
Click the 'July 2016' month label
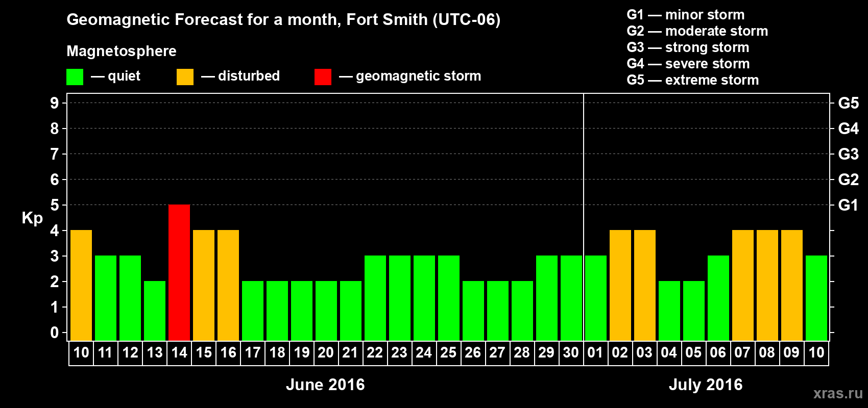coord(706,385)
